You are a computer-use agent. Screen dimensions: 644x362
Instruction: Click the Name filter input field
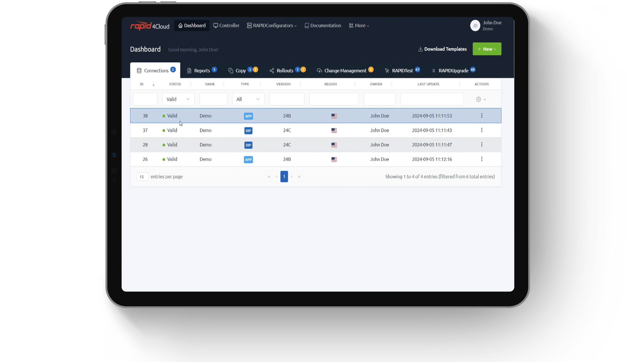(x=213, y=99)
